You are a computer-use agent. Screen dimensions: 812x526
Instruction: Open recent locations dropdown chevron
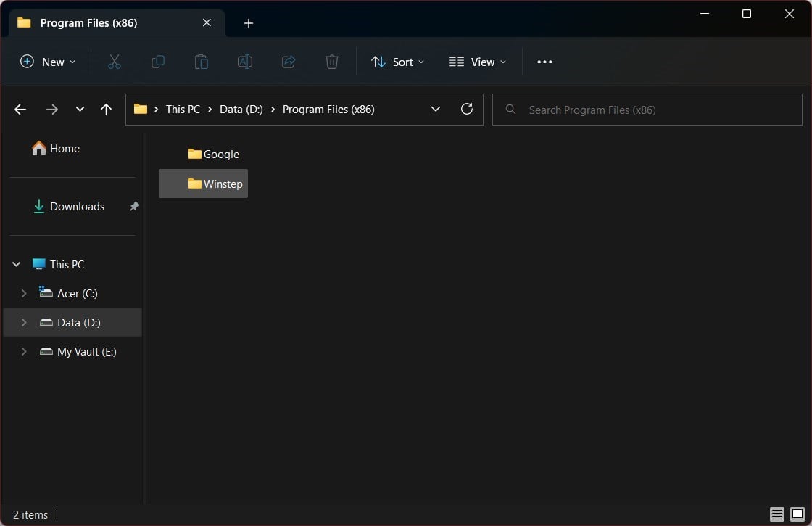(80, 110)
